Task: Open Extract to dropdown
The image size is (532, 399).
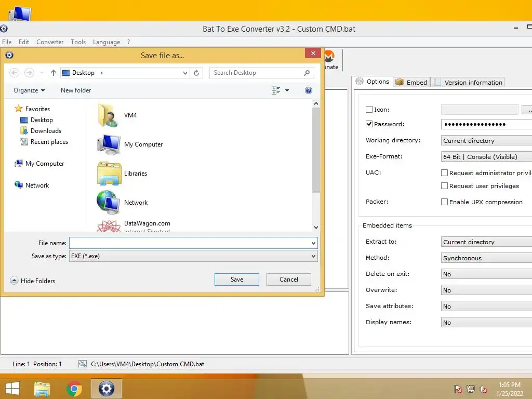Action: click(486, 242)
